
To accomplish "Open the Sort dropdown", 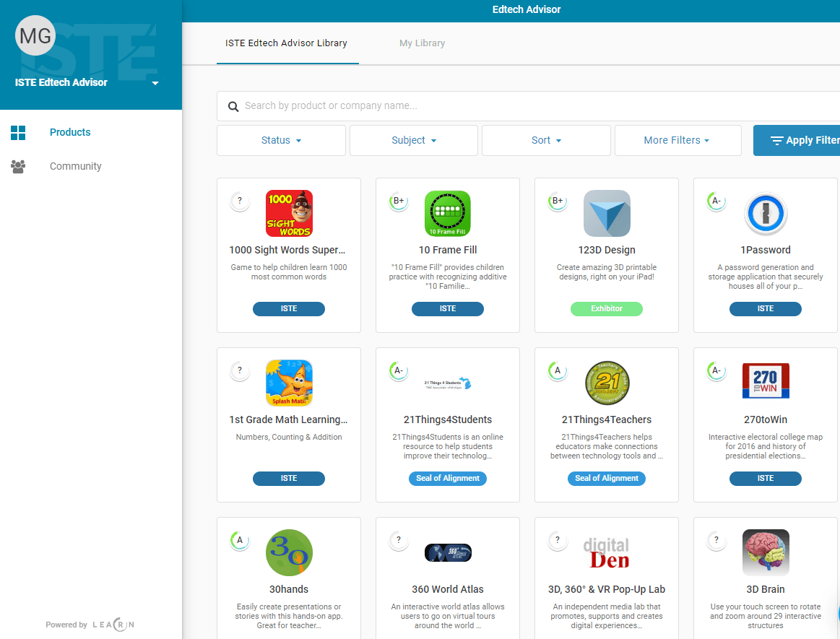I will pyautogui.click(x=547, y=140).
